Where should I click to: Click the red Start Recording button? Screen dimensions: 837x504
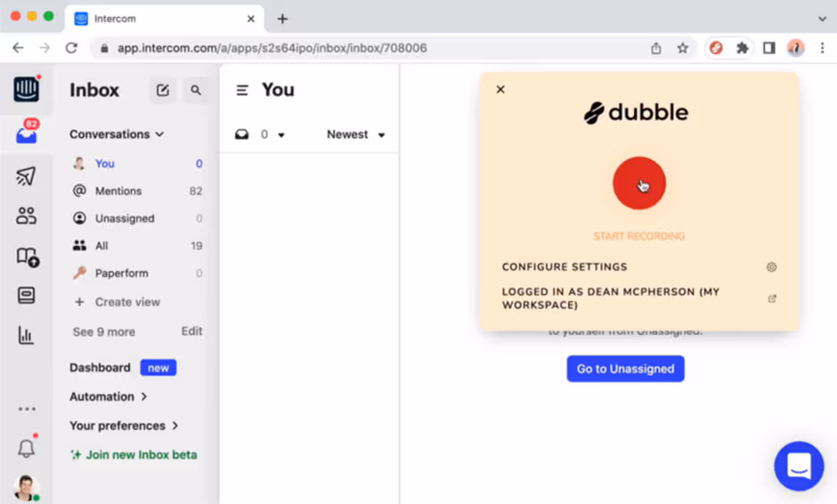pyautogui.click(x=639, y=183)
